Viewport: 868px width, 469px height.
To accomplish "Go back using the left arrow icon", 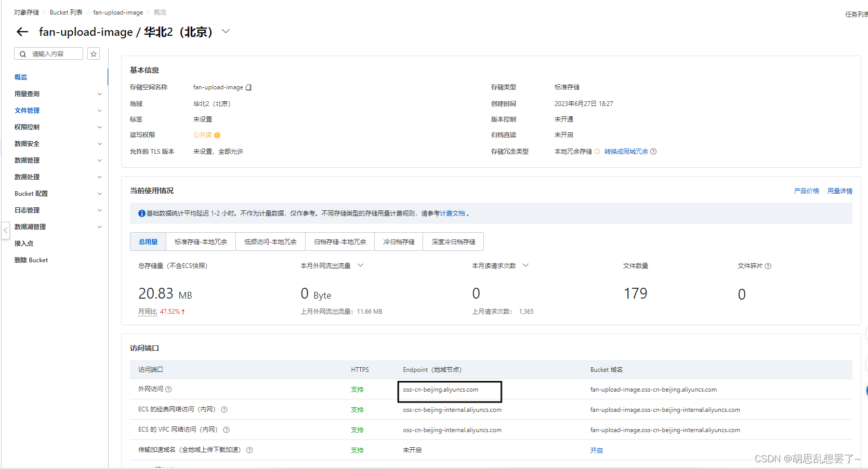I will pos(22,32).
